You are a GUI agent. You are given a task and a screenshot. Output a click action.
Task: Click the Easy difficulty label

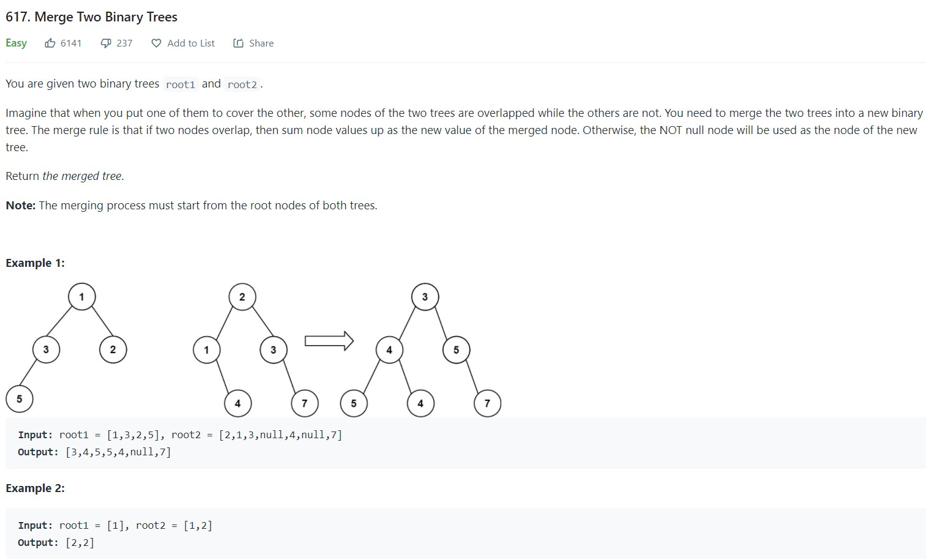(17, 43)
